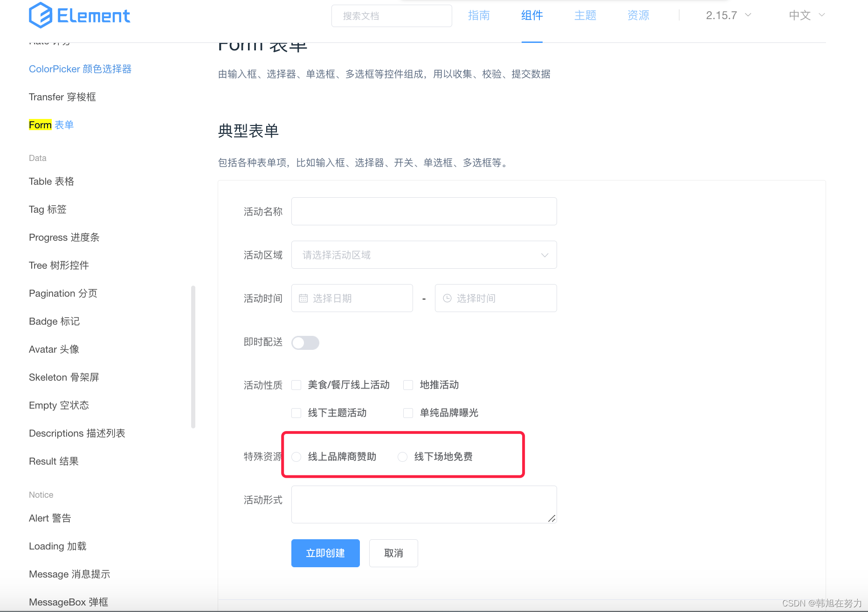
Task: Check the 线下主题活动 checkbox
Action: pos(296,413)
